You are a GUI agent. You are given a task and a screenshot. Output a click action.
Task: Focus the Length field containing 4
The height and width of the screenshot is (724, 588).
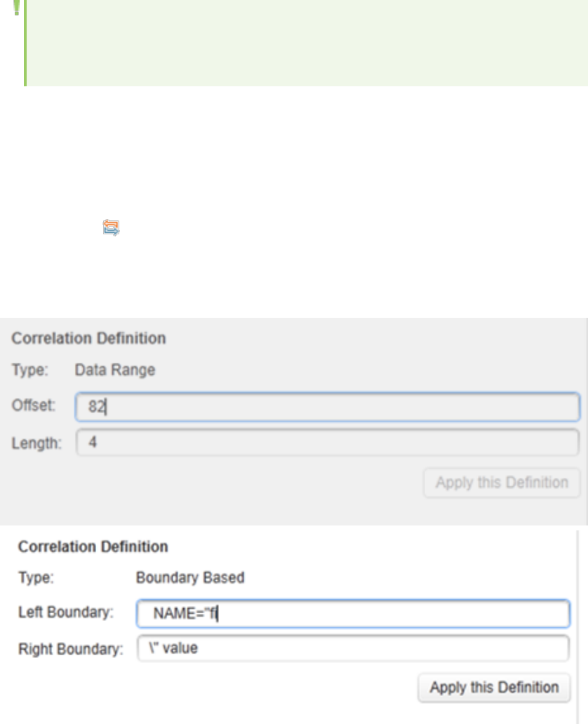click(x=327, y=443)
